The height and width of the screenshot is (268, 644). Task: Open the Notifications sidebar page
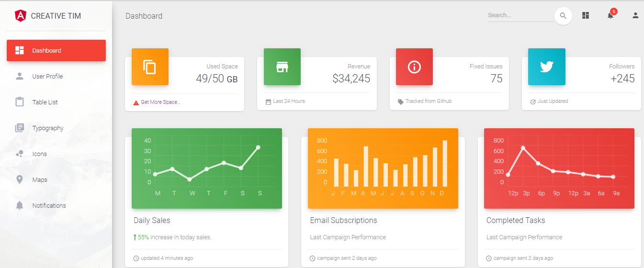[56, 205]
